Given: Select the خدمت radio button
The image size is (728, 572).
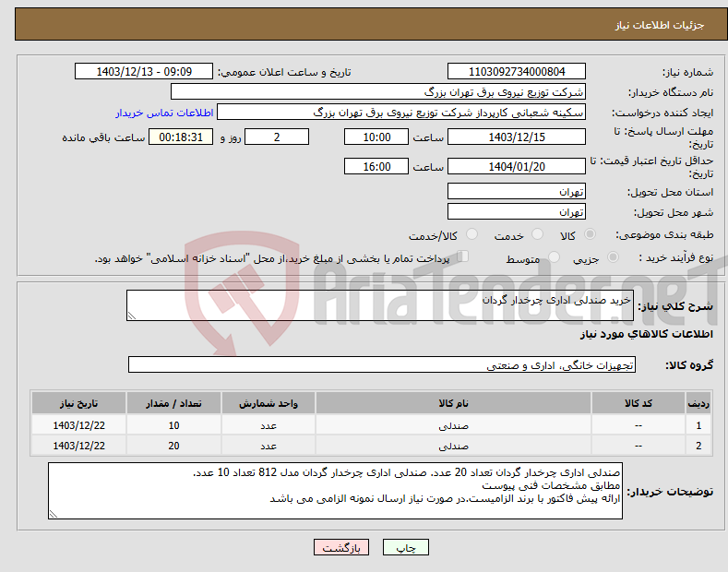Looking at the screenshot, I should (537, 234).
